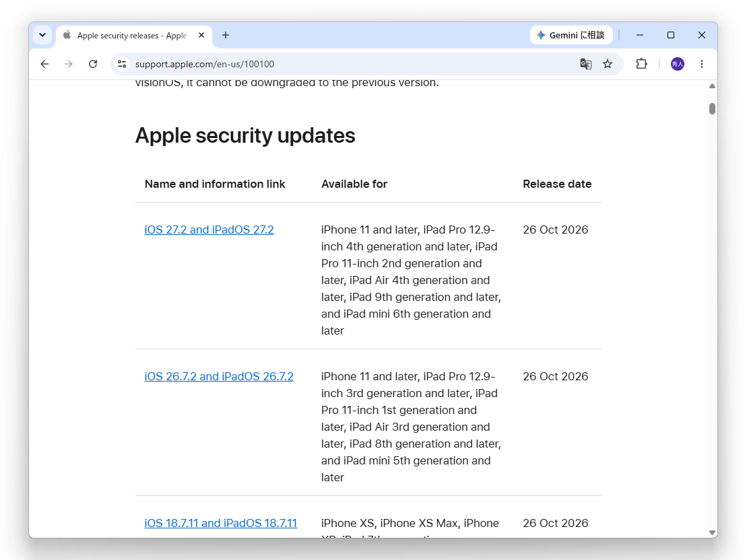Open the tab search dropdown arrow
Image resolution: width=747 pixels, height=560 pixels.
coord(42,35)
